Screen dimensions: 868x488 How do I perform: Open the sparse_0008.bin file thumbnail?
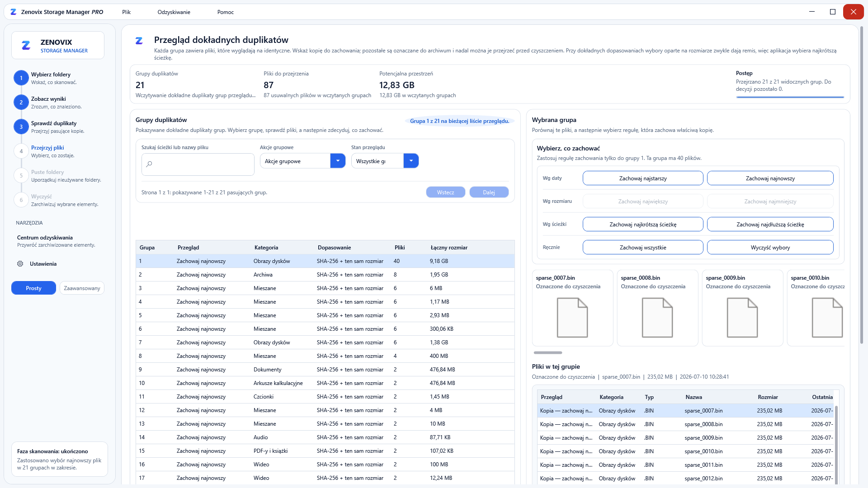tap(657, 308)
